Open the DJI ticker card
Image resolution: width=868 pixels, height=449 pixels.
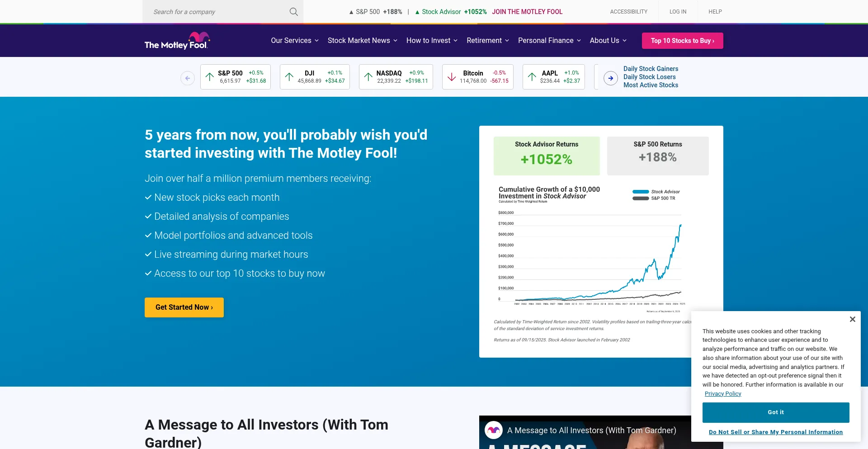pos(315,77)
